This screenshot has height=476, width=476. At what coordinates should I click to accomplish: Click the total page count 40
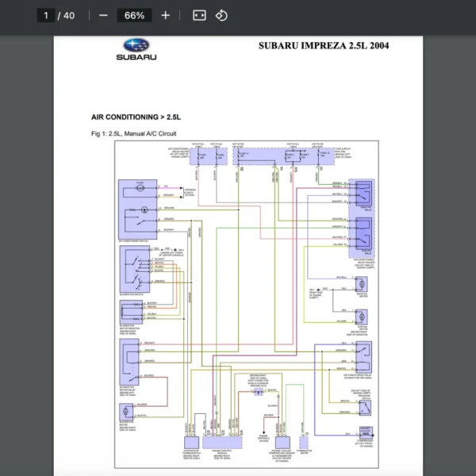pyautogui.click(x=69, y=15)
